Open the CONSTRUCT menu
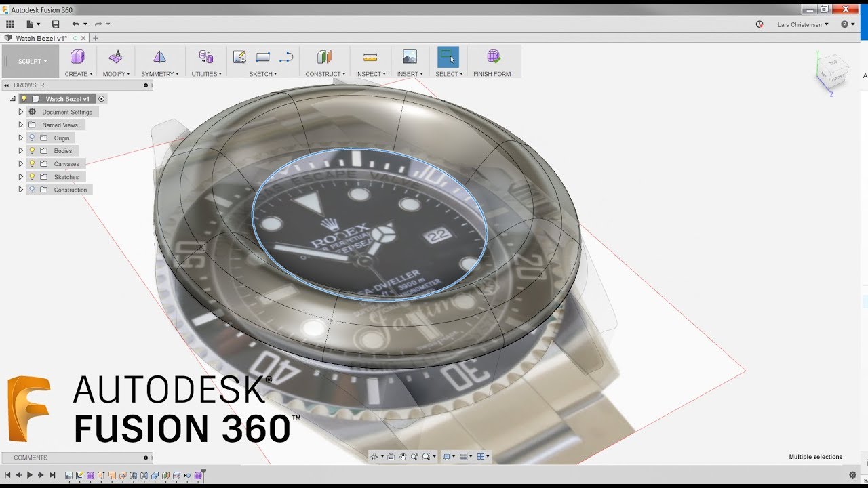Screen dimensions: 868x488 click(x=325, y=74)
